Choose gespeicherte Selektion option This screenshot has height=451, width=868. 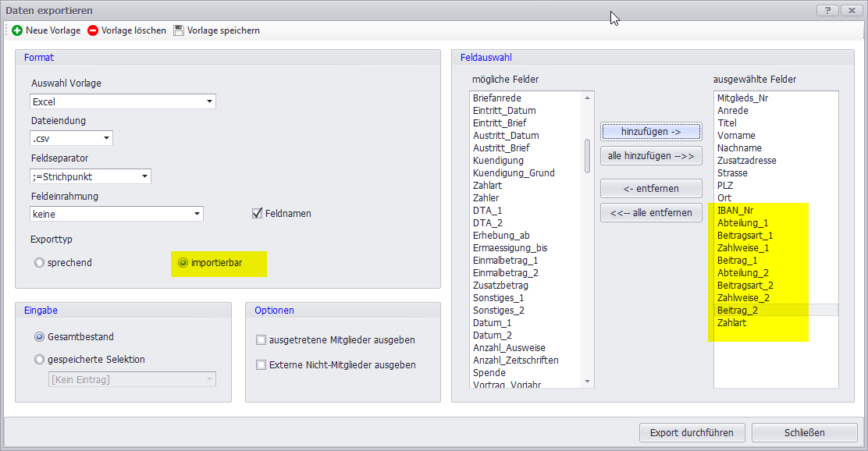point(39,360)
